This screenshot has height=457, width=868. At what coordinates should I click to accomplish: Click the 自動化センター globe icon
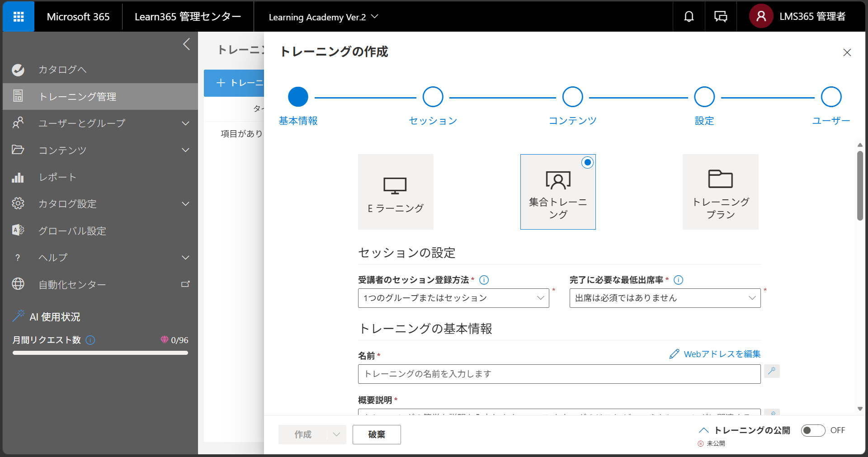18,284
